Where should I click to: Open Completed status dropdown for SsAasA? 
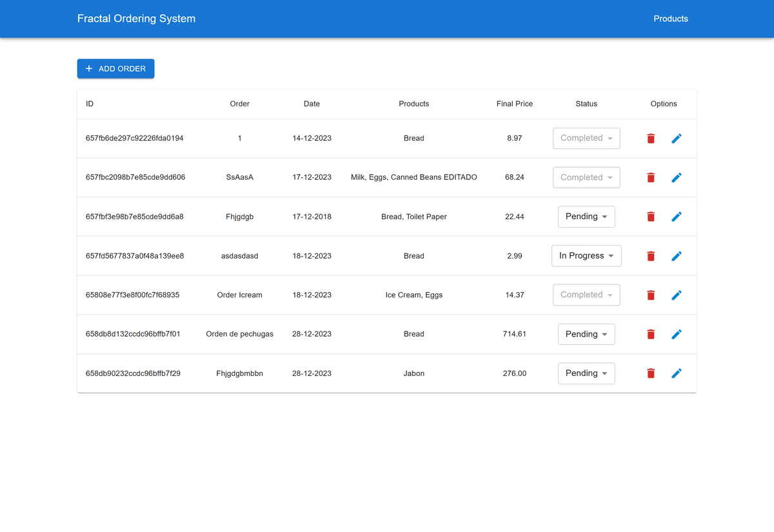click(586, 177)
